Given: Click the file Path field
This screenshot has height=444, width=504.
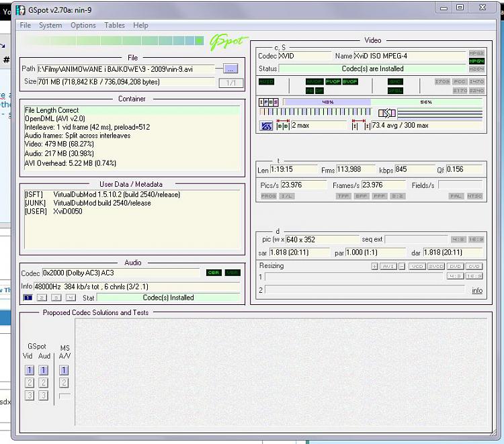Looking at the screenshot, I should pos(126,69).
